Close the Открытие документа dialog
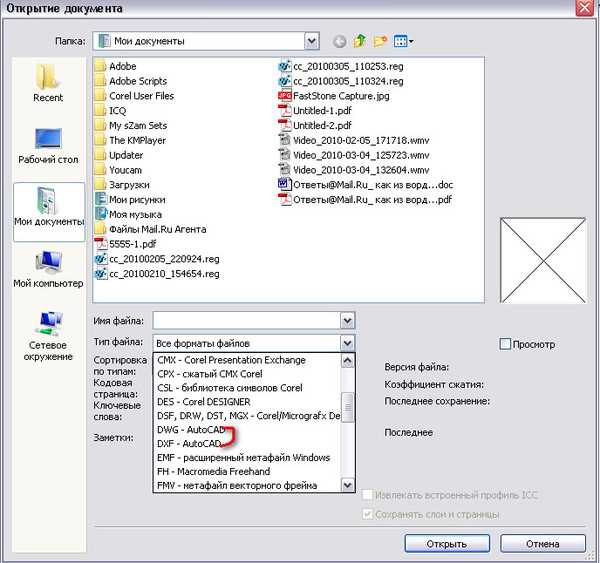Image resolution: width=600 pixels, height=563 pixels. click(585, 8)
